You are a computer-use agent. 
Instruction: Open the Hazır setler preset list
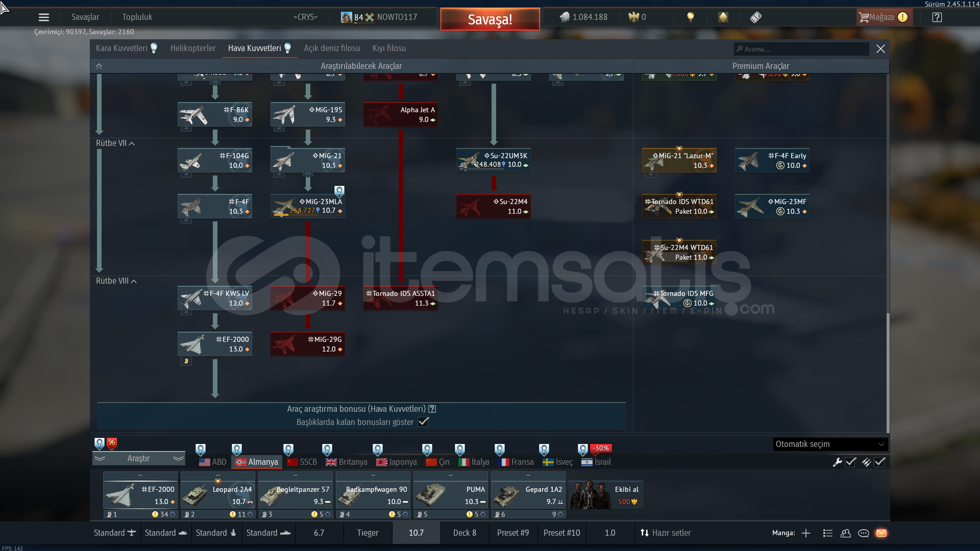(x=666, y=533)
